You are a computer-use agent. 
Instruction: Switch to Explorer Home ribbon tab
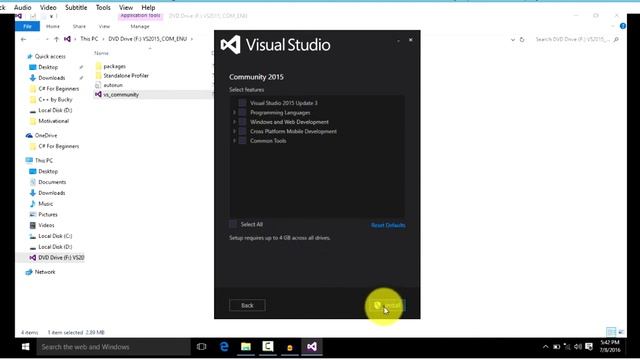point(53,26)
